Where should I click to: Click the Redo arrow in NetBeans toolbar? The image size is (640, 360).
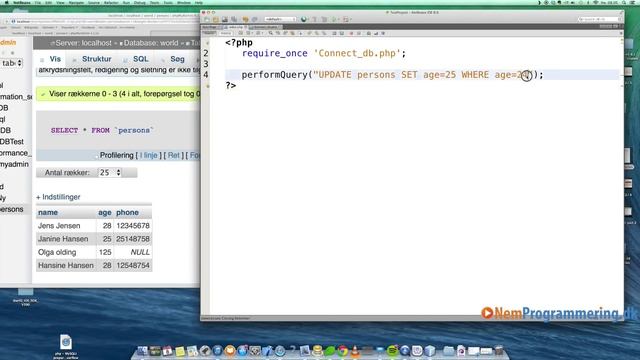click(x=254, y=19)
